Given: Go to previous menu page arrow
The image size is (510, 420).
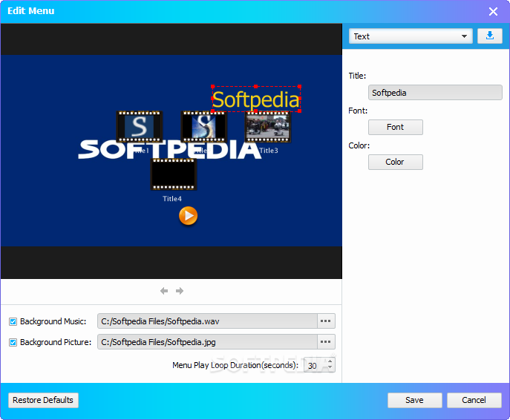Looking at the screenshot, I should coord(164,291).
